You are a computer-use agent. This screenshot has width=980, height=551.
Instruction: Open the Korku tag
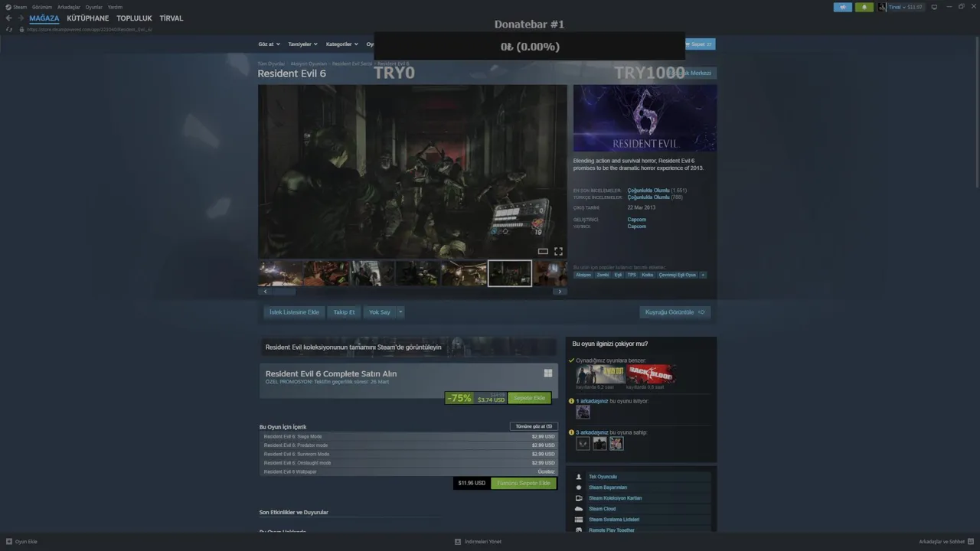coord(648,275)
